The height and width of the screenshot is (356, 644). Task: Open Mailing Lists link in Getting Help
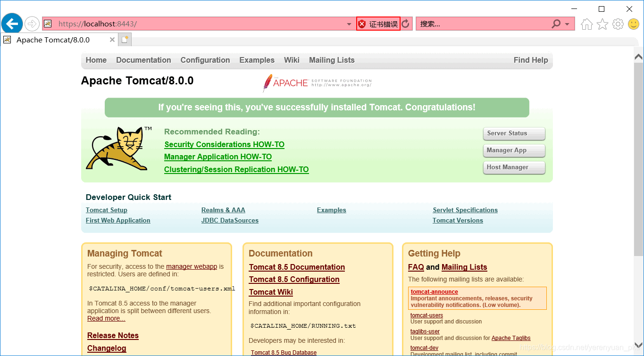[x=464, y=267]
